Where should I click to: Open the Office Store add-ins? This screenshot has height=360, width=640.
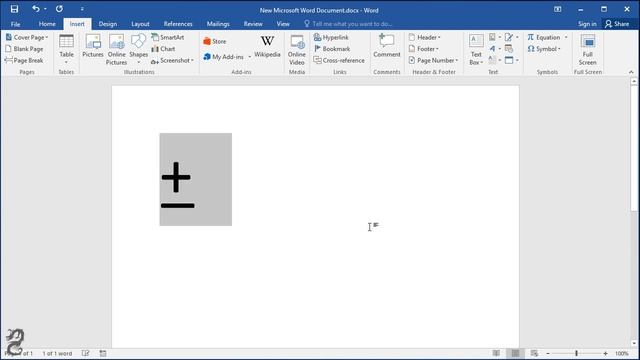tap(215, 41)
